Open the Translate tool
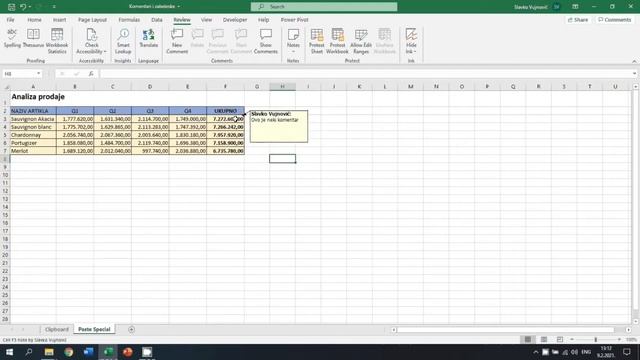The height and width of the screenshot is (360, 640). (x=149, y=39)
